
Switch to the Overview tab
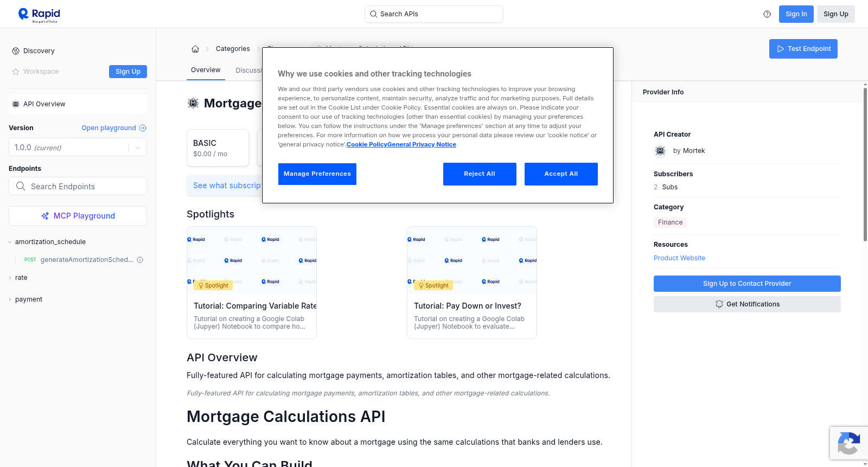[206, 70]
